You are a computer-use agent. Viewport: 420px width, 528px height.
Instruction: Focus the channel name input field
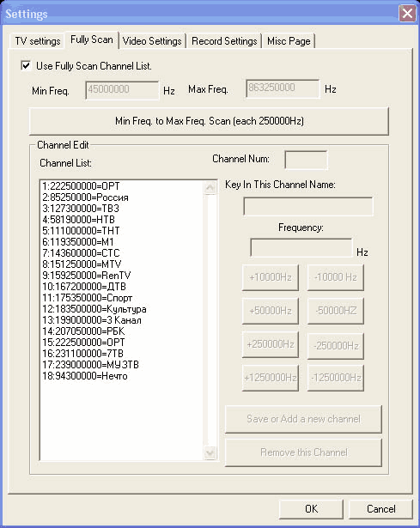(308, 206)
